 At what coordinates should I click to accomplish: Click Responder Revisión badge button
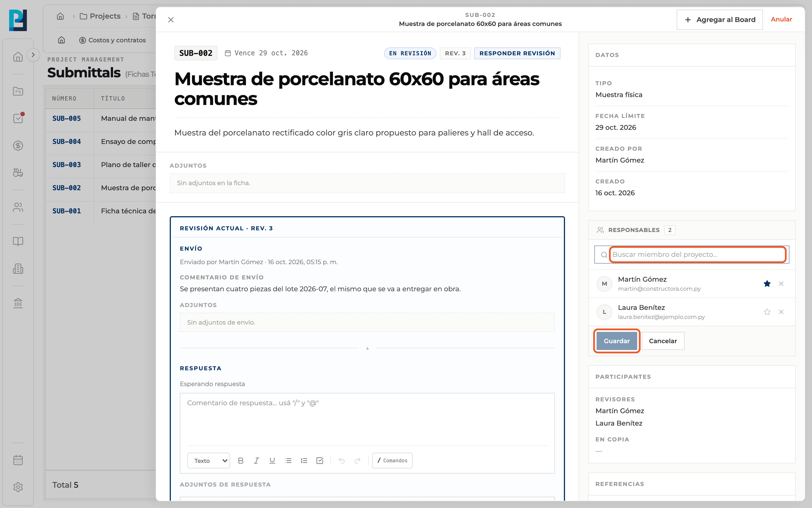(x=517, y=53)
